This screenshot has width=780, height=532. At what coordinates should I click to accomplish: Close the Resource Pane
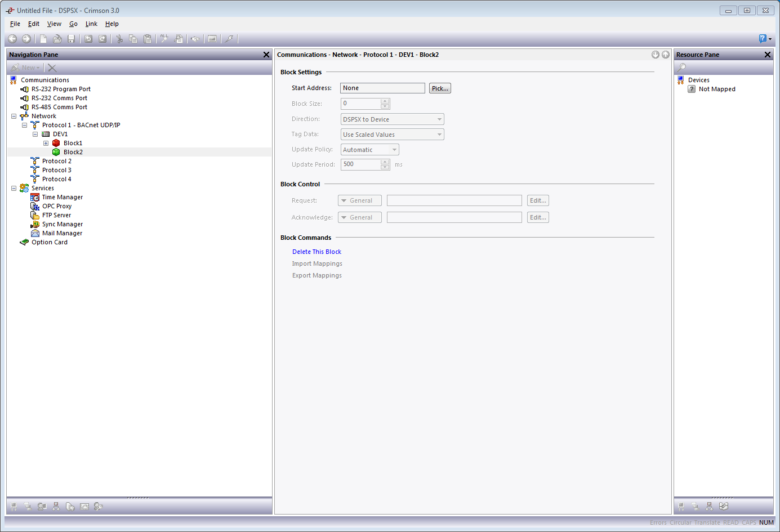(768, 55)
